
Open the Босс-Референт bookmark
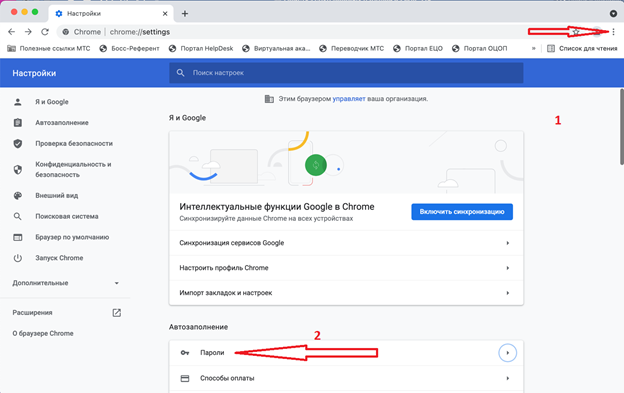(129, 49)
